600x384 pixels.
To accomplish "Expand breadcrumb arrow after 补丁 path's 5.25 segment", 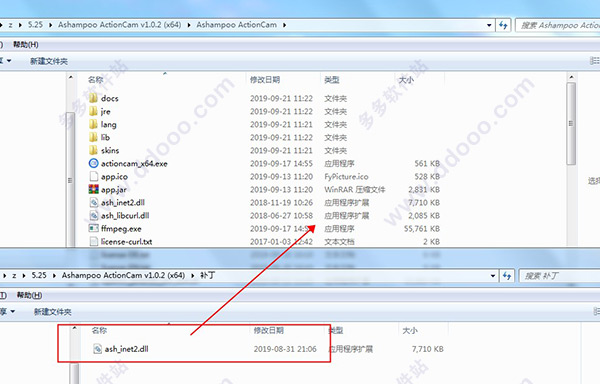I will pyautogui.click(x=54, y=276).
